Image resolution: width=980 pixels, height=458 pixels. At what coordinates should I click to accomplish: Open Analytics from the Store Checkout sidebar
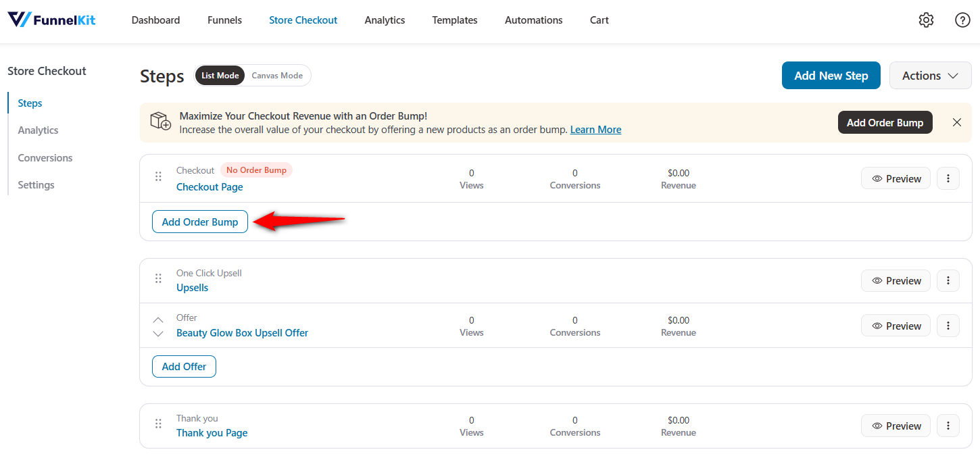37,130
